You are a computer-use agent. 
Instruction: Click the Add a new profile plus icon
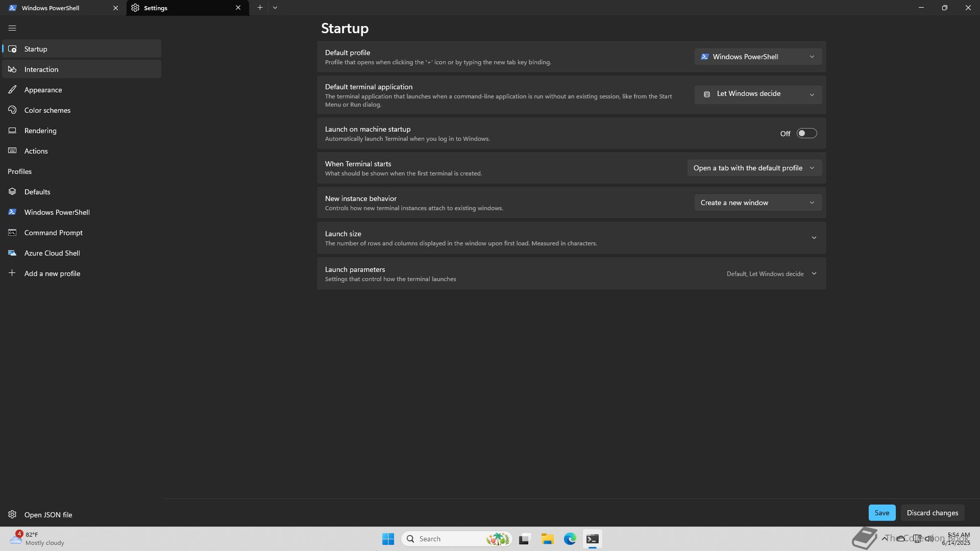(12, 273)
